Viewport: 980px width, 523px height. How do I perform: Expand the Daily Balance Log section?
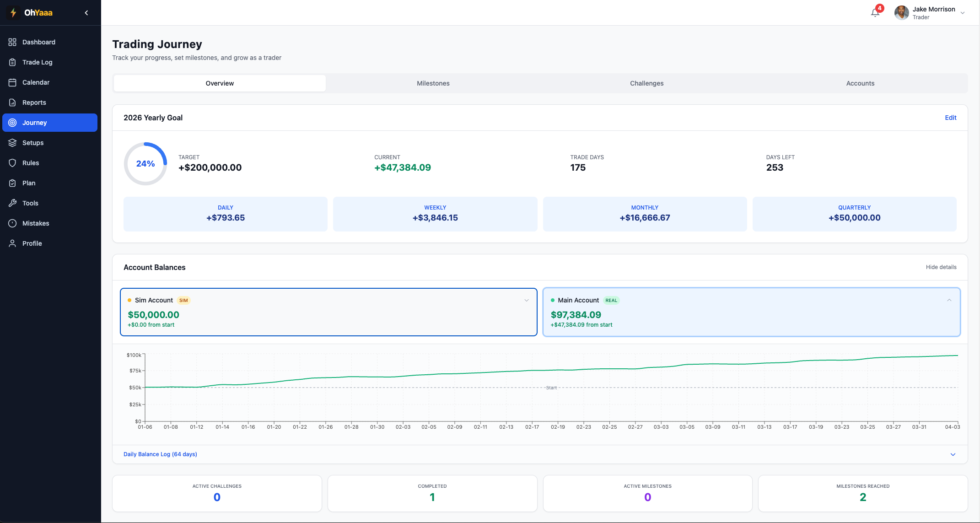[x=953, y=454]
